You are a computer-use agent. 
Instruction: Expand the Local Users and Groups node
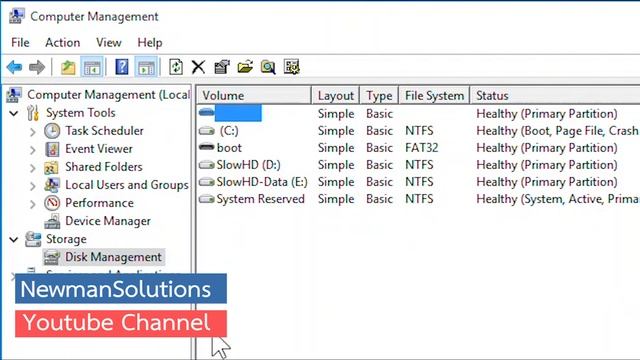tap(33, 186)
